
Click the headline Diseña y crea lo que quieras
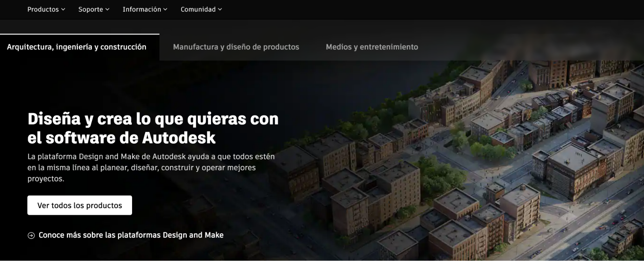tap(153, 128)
